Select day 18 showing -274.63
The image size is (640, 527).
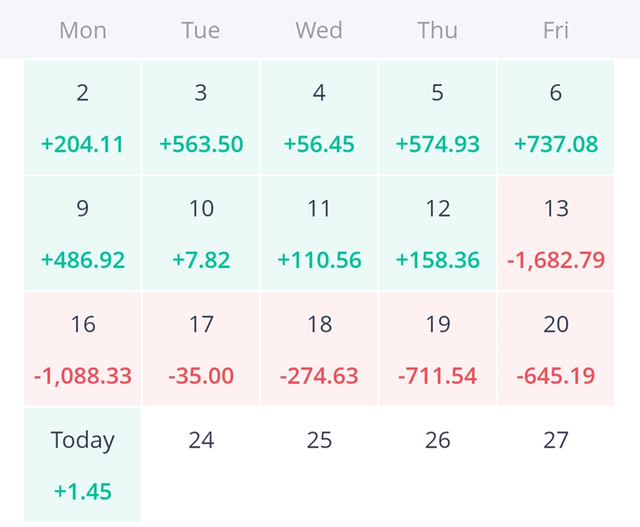pos(319,350)
